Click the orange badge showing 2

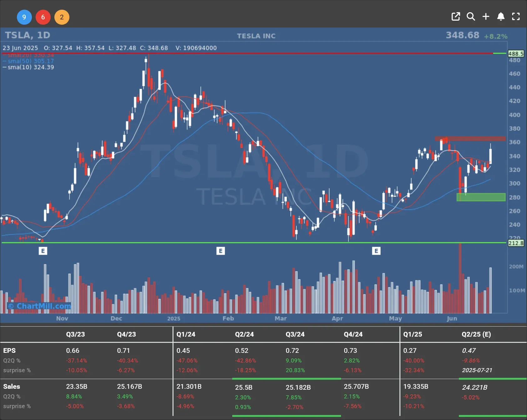(x=62, y=17)
